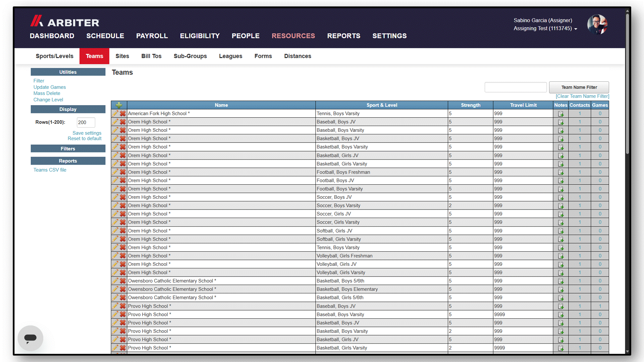Image resolution: width=644 pixels, height=362 pixels.
Task: Go to the REPORTS main menu
Action: click(343, 36)
